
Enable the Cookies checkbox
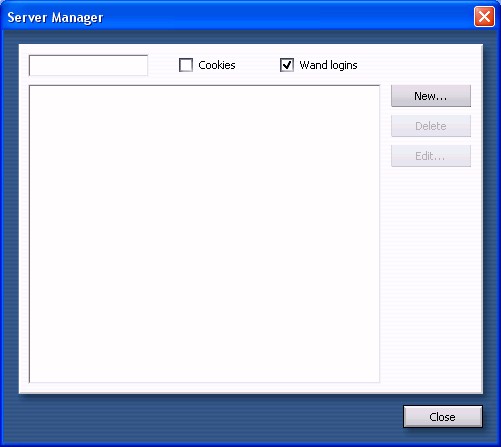pyautogui.click(x=186, y=65)
